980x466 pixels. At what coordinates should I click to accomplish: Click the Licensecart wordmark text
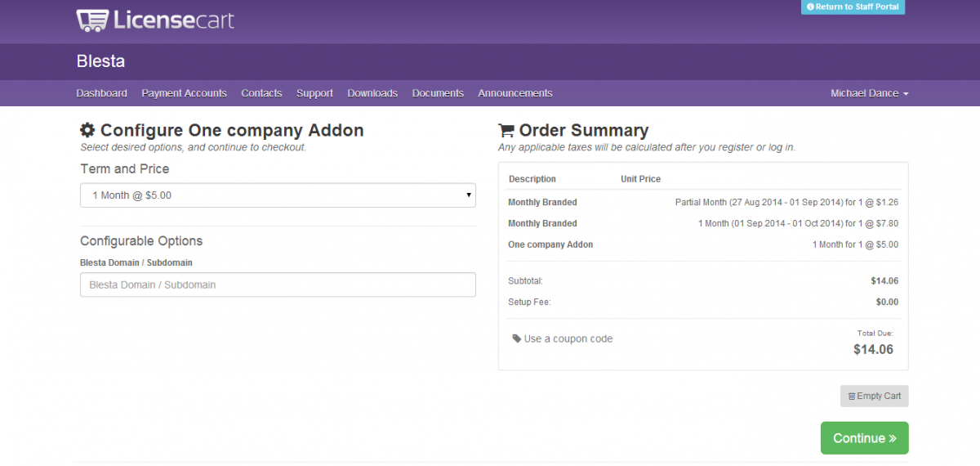point(174,20)
